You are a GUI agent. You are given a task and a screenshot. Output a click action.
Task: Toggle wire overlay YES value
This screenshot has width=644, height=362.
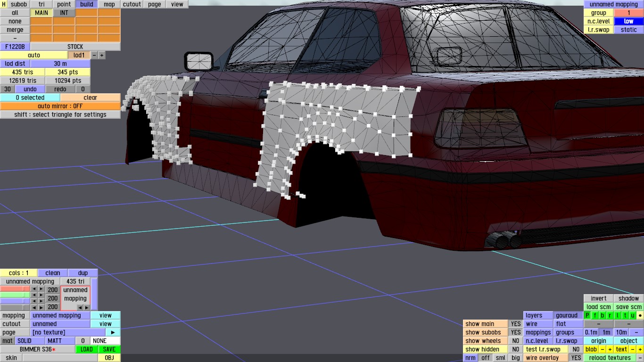[576, 358]
